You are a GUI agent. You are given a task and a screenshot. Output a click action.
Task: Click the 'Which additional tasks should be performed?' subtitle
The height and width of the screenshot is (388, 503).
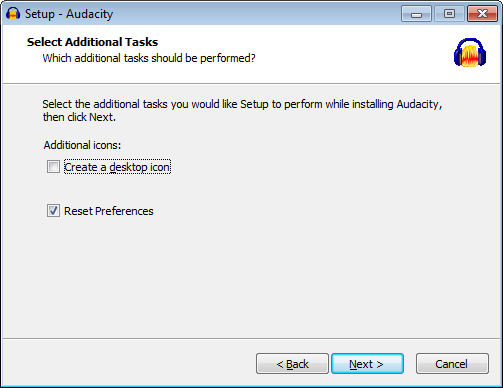pyautogui.click(x=149, y=58)
